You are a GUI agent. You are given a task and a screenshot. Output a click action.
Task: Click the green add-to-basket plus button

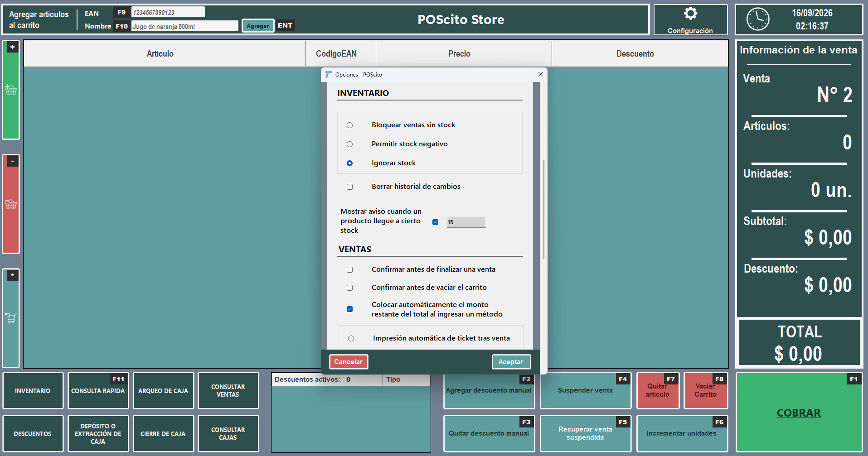click(11, 90)
